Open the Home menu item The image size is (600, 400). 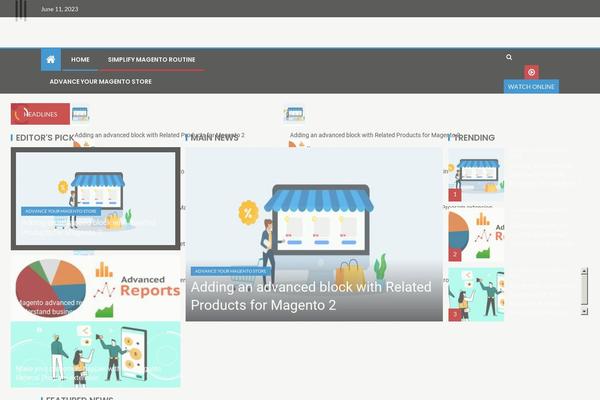[x=80, y=60]
